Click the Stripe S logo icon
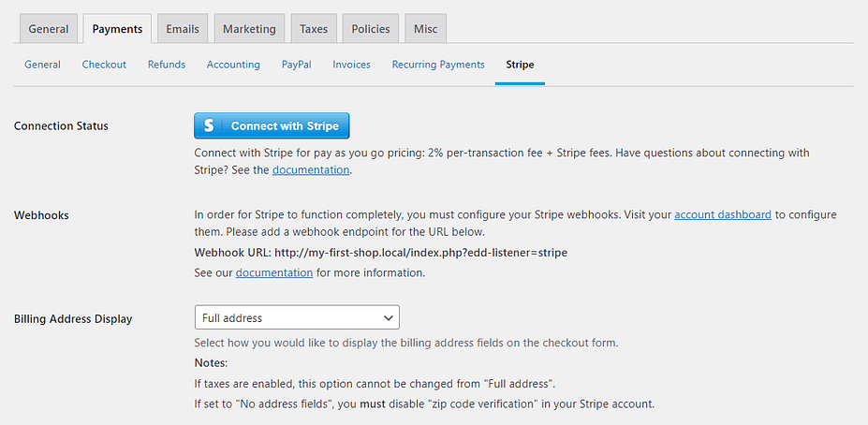Screen dimensions: 868x425 209,126
